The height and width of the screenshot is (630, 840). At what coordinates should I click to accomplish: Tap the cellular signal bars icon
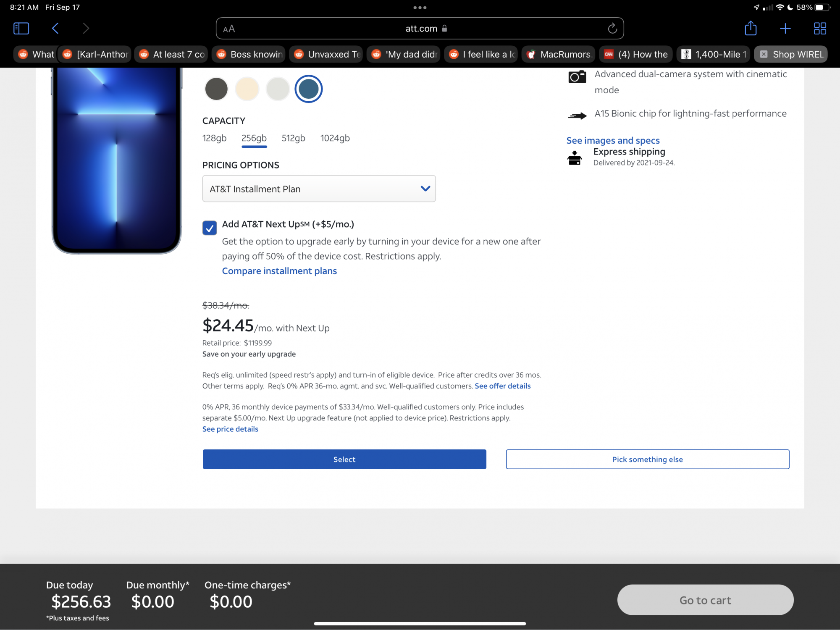point(768,7)
